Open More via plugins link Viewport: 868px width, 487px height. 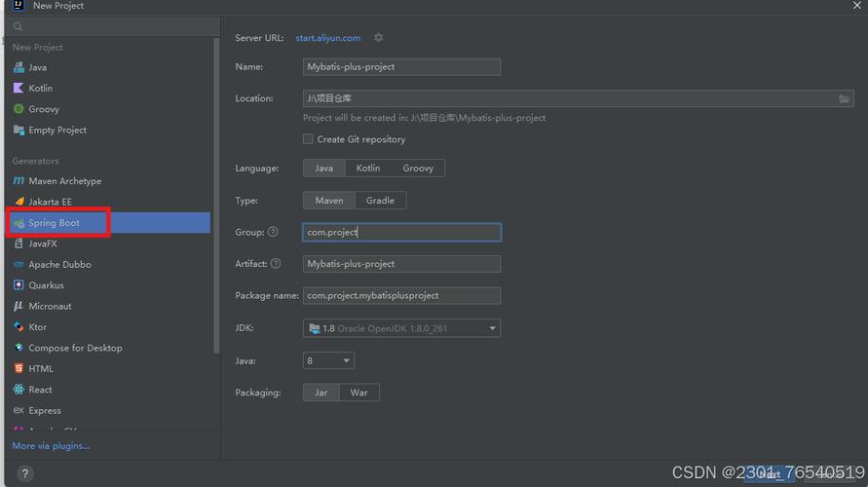click(51, 446)
